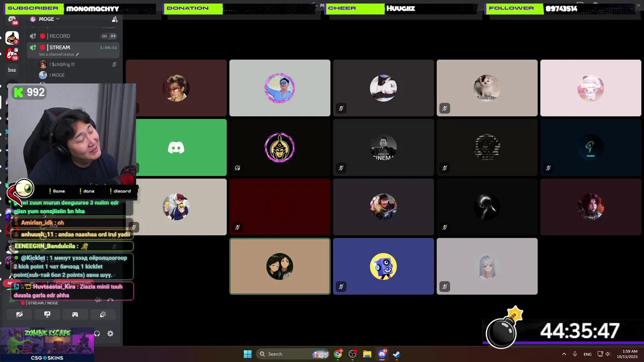Disconnect from voice with hang-up icon

(x=110, y=300)
